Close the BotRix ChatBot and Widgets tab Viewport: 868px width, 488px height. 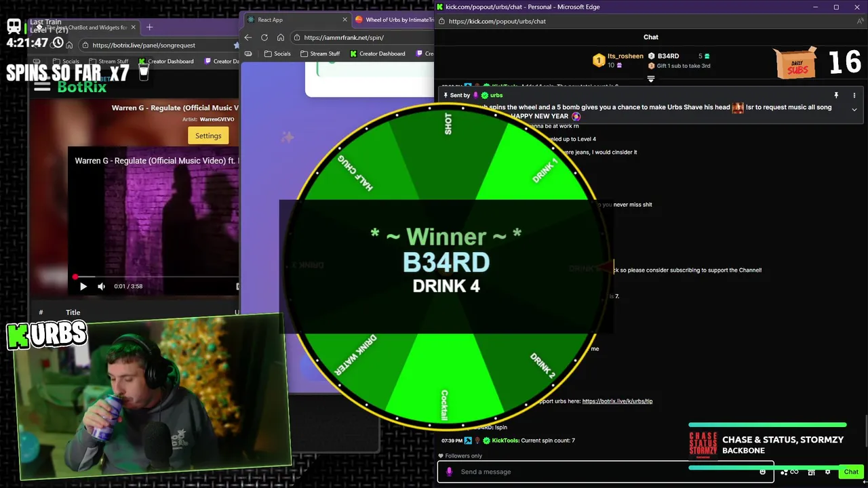134,28
